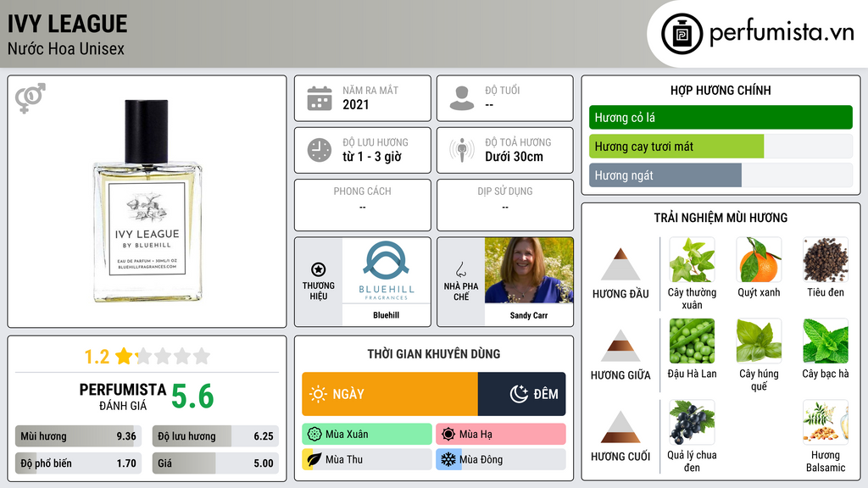This screenshot has width=868, height=488.
Task: Click the sillage icon beside Độ toả hương
Action: click(462, 150)
